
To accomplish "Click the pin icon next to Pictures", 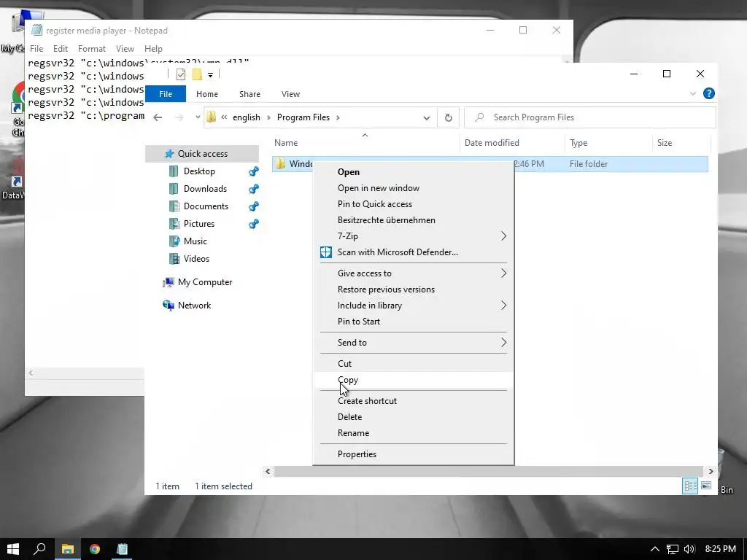I will pos(254,224).
